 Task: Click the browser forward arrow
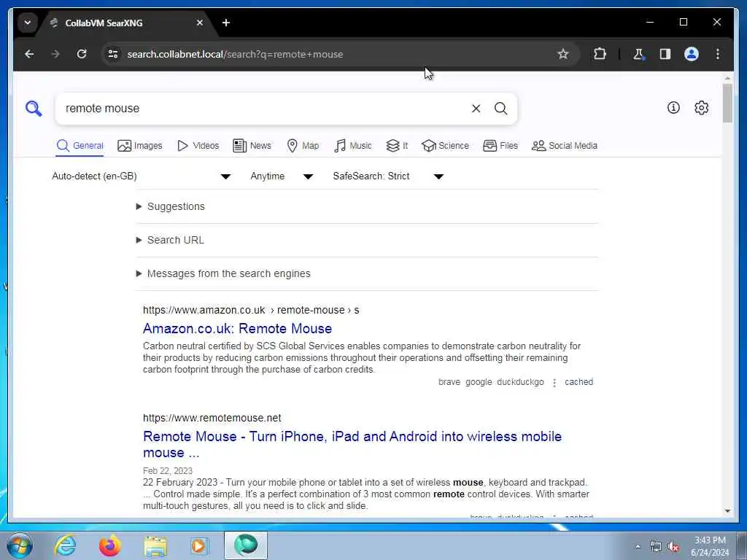click(55, 54)
